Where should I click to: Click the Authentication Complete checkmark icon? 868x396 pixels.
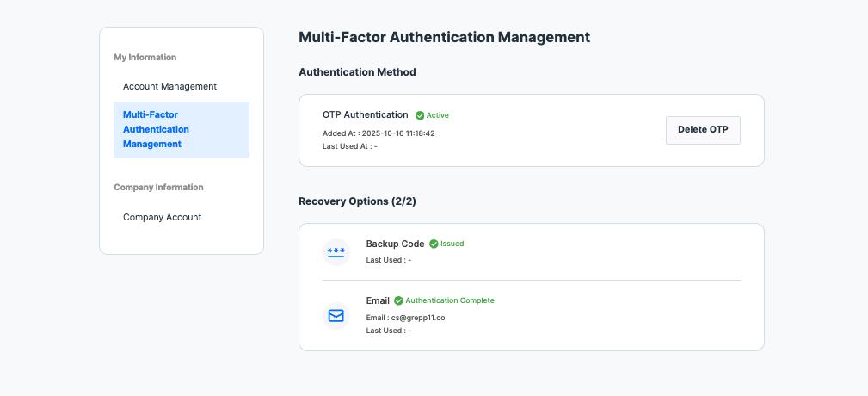tap(398, 300)
